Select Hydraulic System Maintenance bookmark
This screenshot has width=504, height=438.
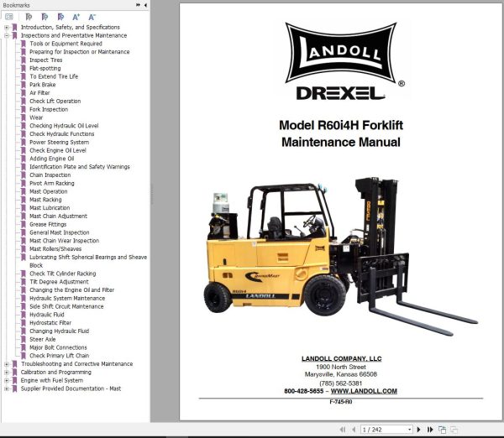pos(67,299)
